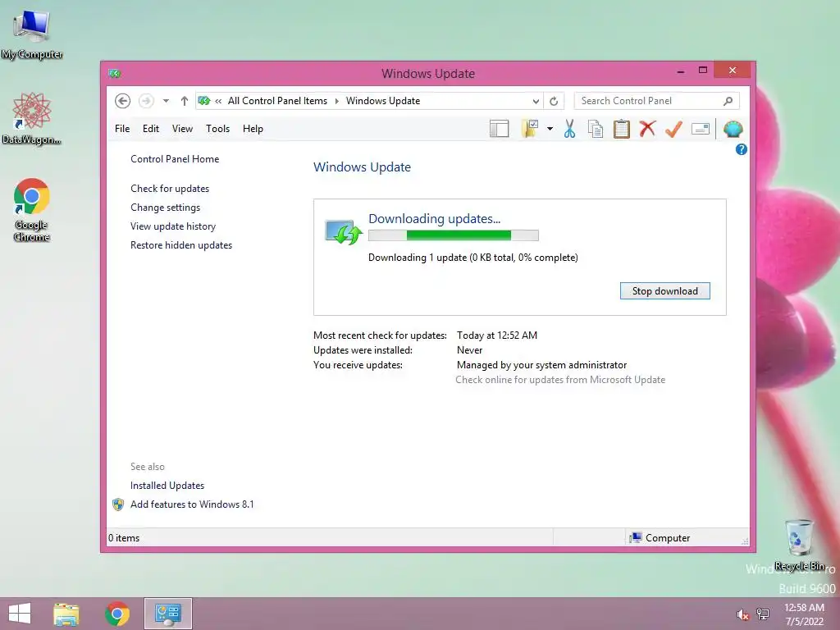Open the taskbar clock and date
This screenshot has height=630, width=840.
[x=804, y=614]
